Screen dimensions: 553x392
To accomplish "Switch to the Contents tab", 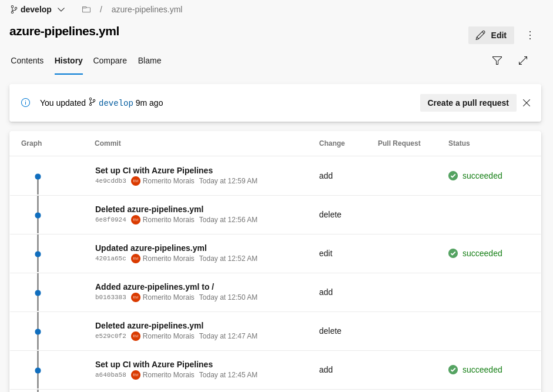I will click(27, 61).
